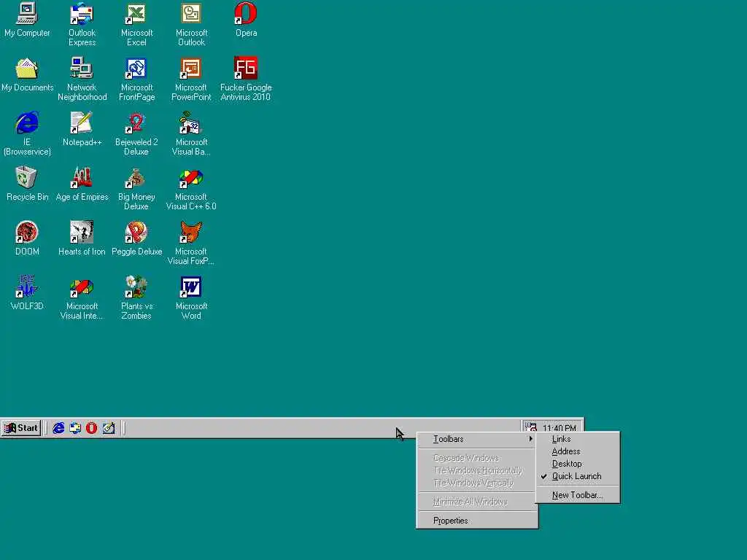Select the Age of Empires shortcut
747x560 pixels.
82,184
